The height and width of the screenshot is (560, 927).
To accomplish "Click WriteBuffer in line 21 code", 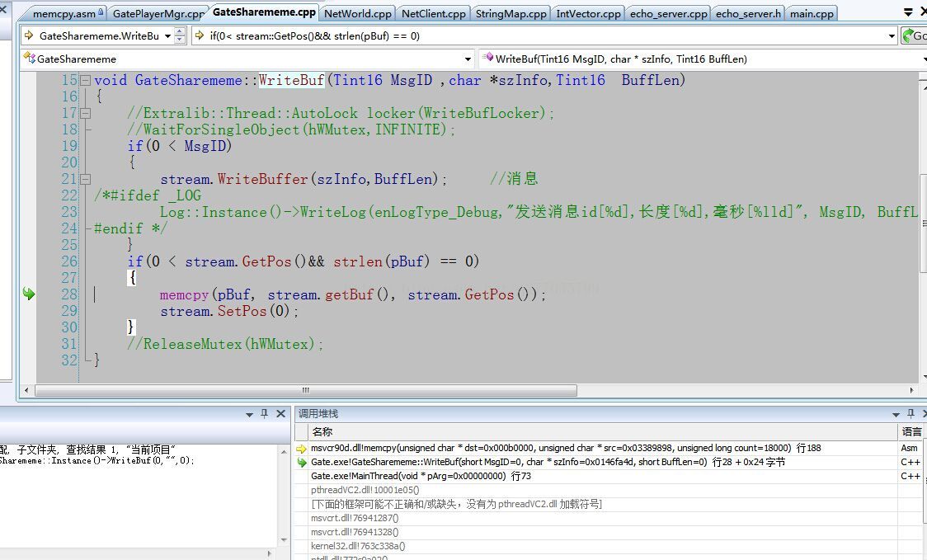I will [x=262, y=179].
